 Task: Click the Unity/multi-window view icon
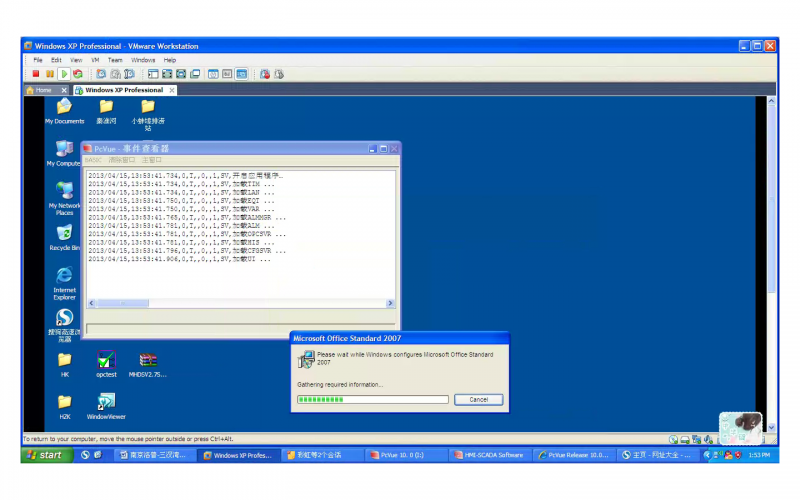[x=195, y=74]
